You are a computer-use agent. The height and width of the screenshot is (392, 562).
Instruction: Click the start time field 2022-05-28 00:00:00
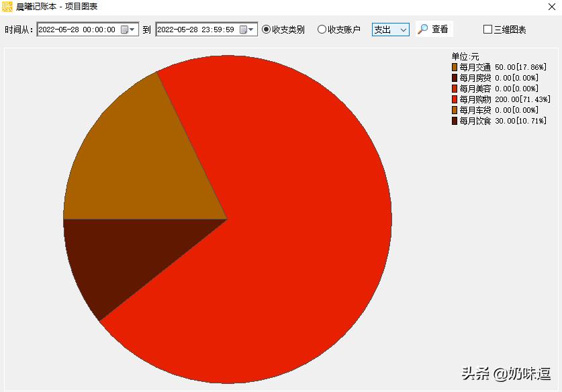point(88,30)
